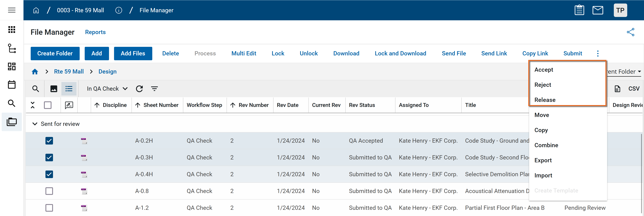This screenshot has height=216, width=644.
Task: Open the clipboard tasks icon
Action: tap(579, 10)
